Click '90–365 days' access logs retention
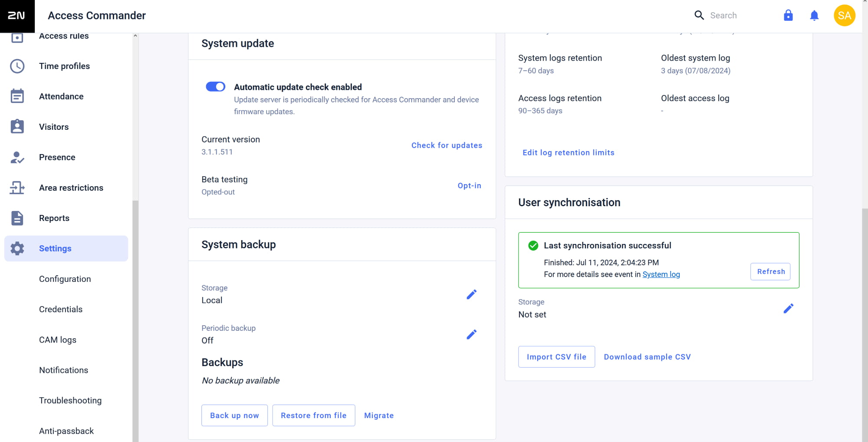Screen dimensions: 868x442 click(x=540, y=111)
